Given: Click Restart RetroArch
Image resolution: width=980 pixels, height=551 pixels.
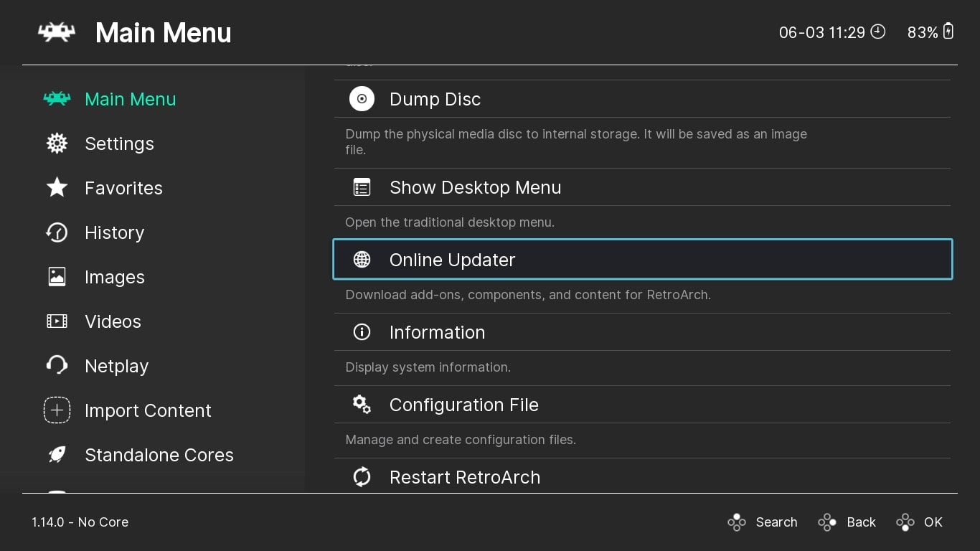Looking at the screenshot, I should pyautogui.click(x=464, y=477).
